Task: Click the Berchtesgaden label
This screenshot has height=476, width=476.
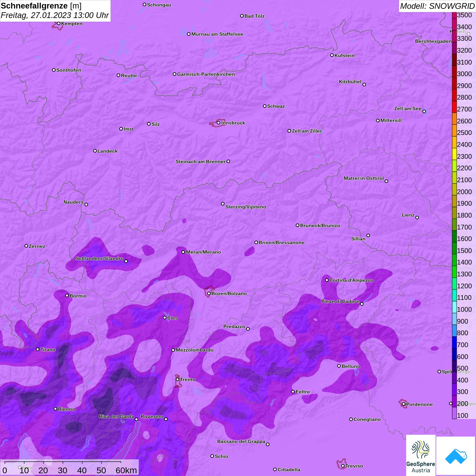Action: [x=434, y=41]
